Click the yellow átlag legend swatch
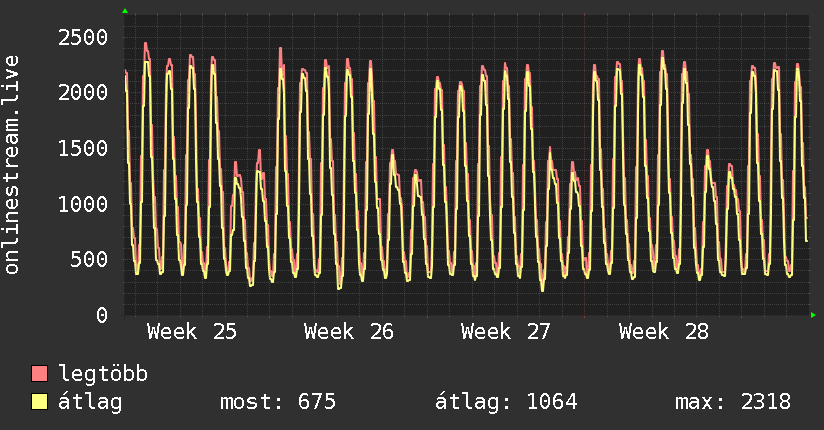Viewport: 824px width, 430px height. [39, 402]
